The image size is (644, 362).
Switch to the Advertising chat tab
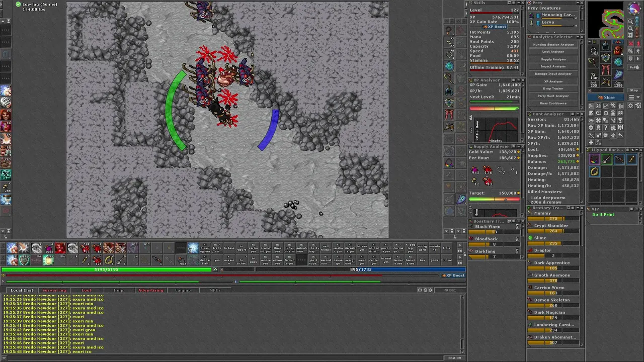point(150,290)
